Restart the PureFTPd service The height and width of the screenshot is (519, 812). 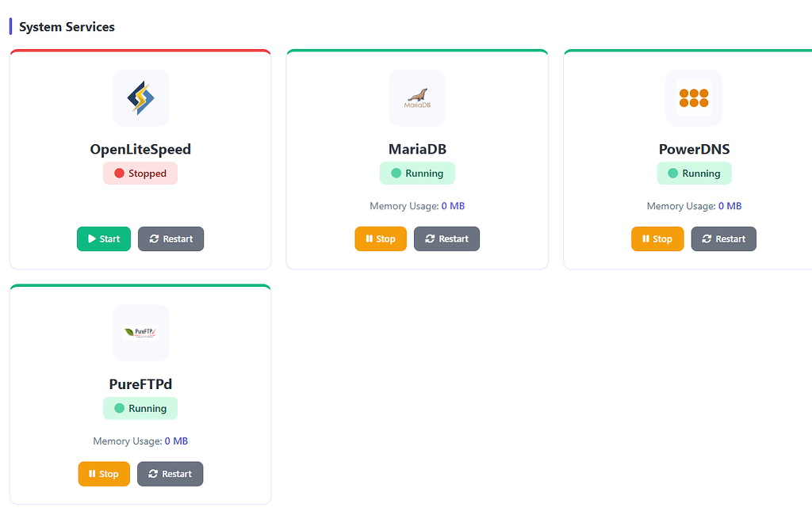170,474
